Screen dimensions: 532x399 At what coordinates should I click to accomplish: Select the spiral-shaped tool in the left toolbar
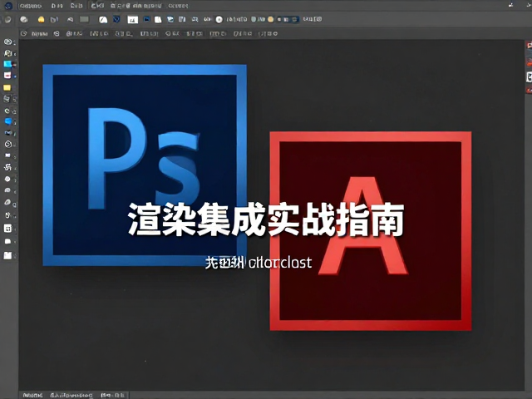pyautogui.click(x=7, y=167)
